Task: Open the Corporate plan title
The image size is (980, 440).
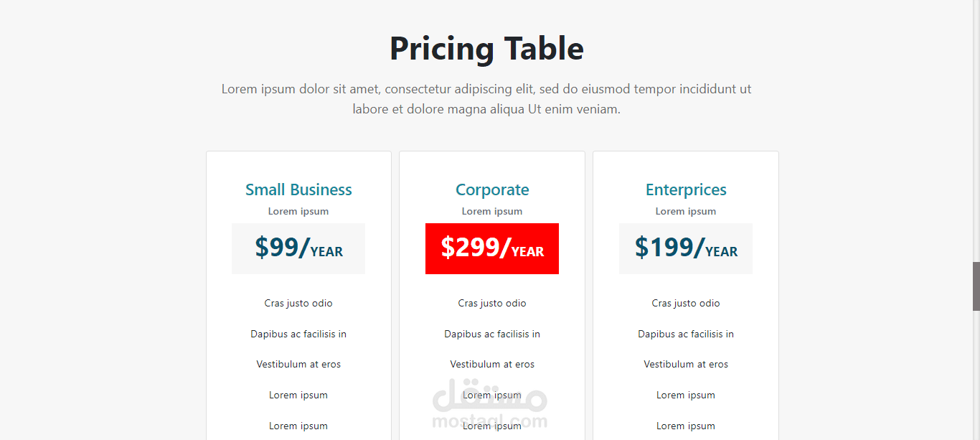Action: tap(492, 189)
